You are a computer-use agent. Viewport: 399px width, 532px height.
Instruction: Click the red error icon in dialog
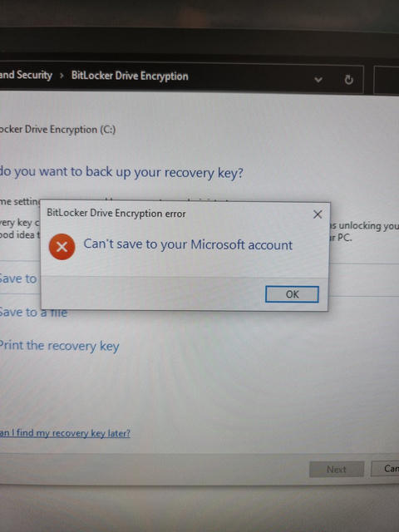62,247
